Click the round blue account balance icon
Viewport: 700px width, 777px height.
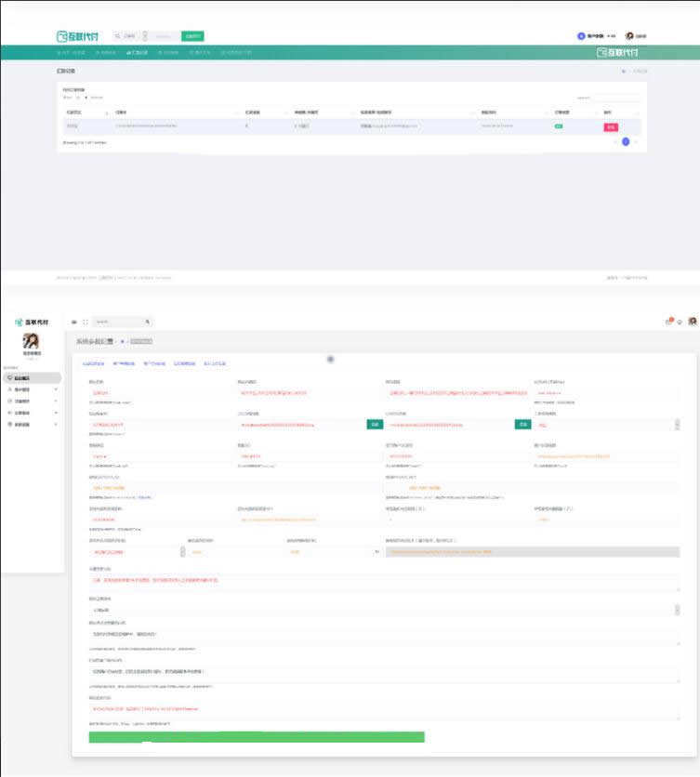(581, 36)
